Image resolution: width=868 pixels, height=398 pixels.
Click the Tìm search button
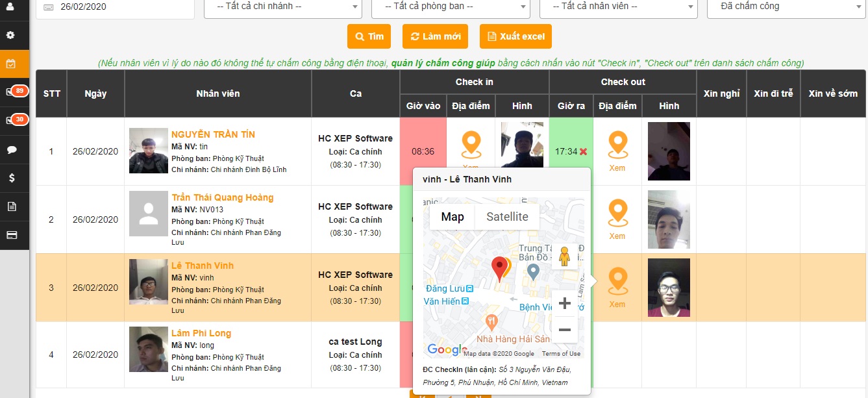coord(369,36)
